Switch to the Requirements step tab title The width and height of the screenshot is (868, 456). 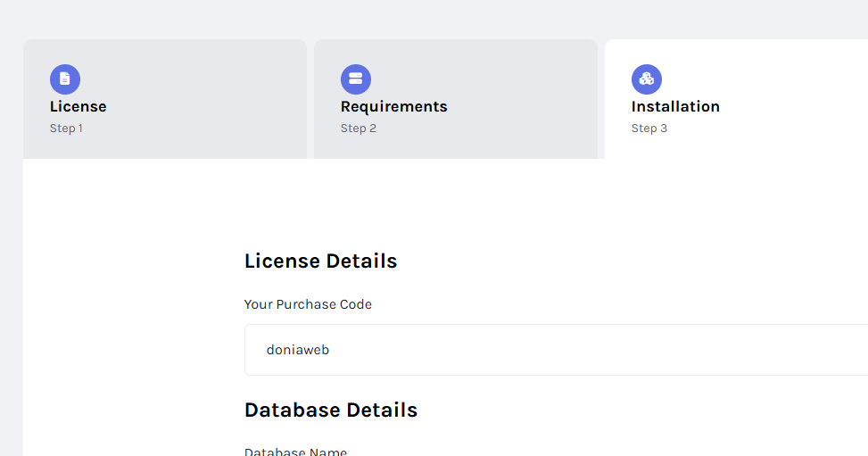393,106
